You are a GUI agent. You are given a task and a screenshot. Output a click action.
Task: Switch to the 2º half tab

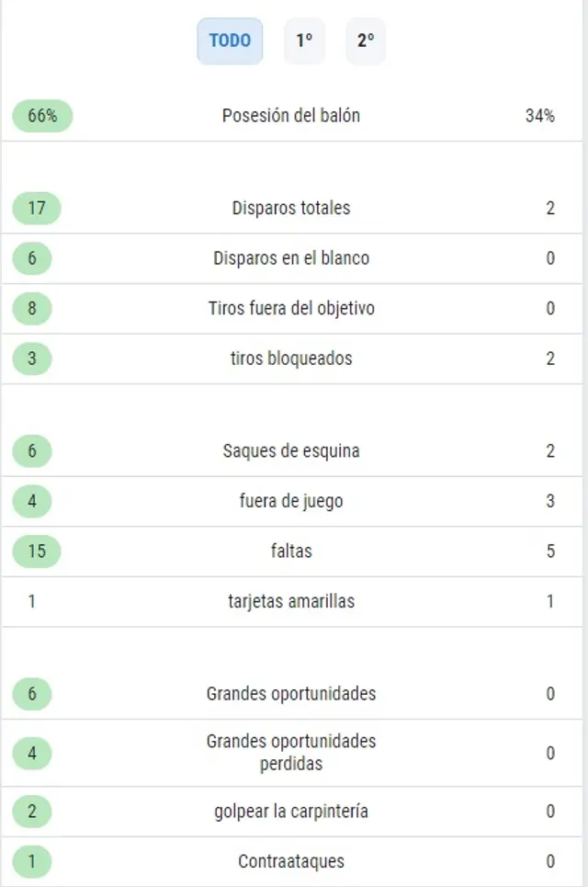[x=366, y=41]
